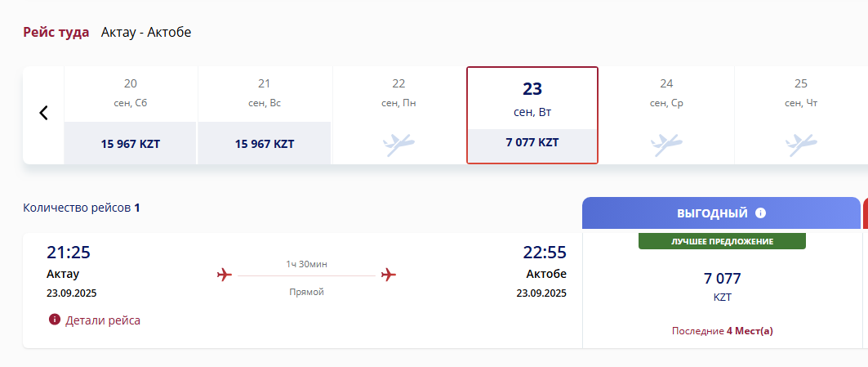Click the 15 967 KZT price under 20 сен
868x367 pixels.
pos(131,144)
